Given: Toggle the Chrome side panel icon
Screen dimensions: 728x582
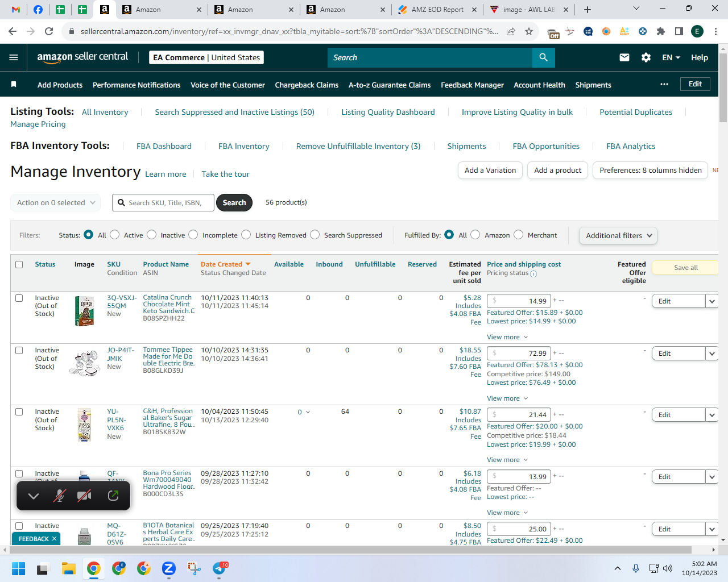Looking at the screenshot, I should [x=679, y=31].
